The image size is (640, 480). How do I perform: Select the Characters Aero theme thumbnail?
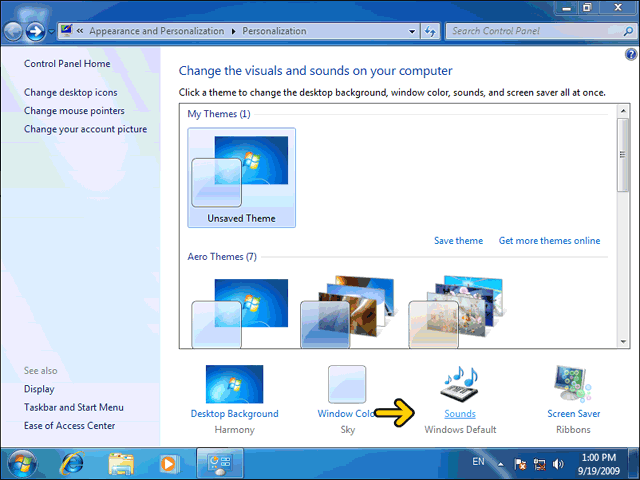tap(456, 313)
